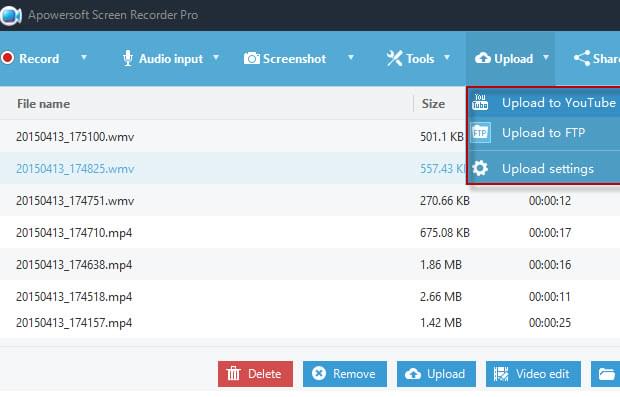Click the bottom Upload button
The height and width of the screenshot is (397, 620).
pyautogui.click(x=437, y=374)
